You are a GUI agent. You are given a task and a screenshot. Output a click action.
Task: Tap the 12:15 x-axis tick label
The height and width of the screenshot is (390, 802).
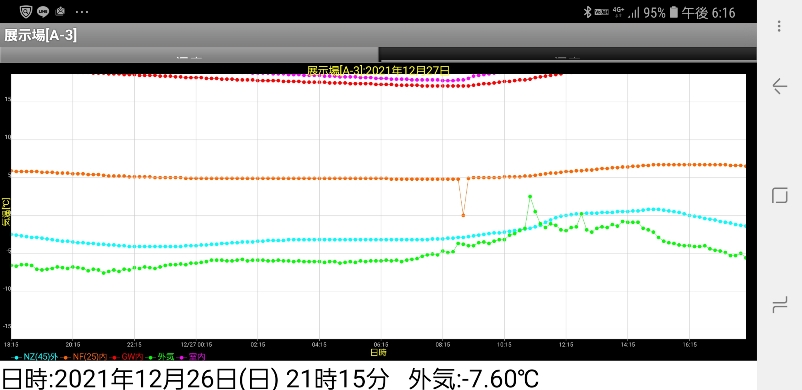(x=566, y=344)
